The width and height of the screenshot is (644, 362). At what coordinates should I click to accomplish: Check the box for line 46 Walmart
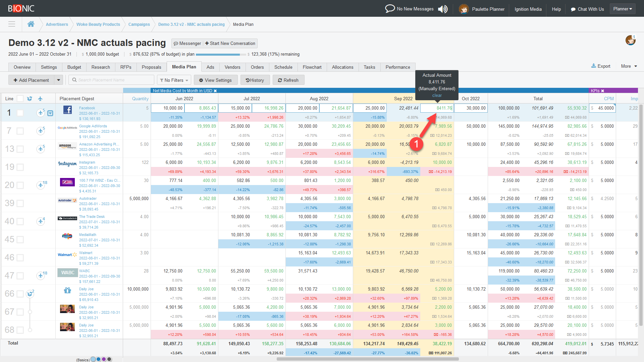coord(20,258)
